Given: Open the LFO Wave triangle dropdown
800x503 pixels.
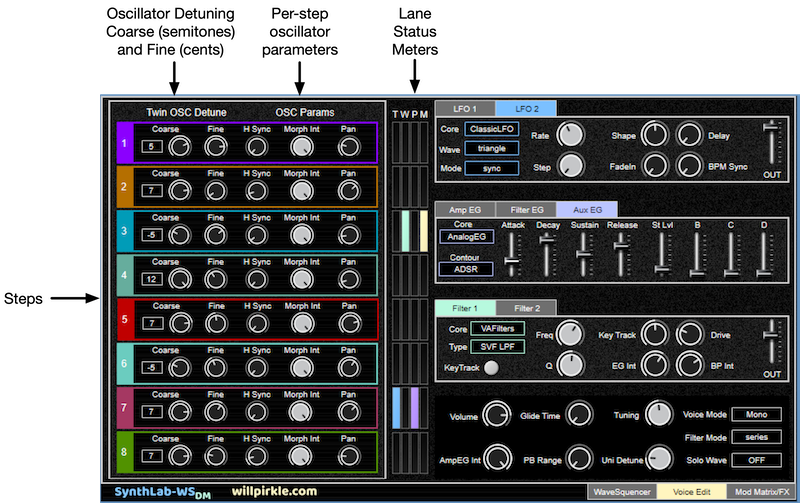Looking at the screenshot, I should click(x=492, y=148).
